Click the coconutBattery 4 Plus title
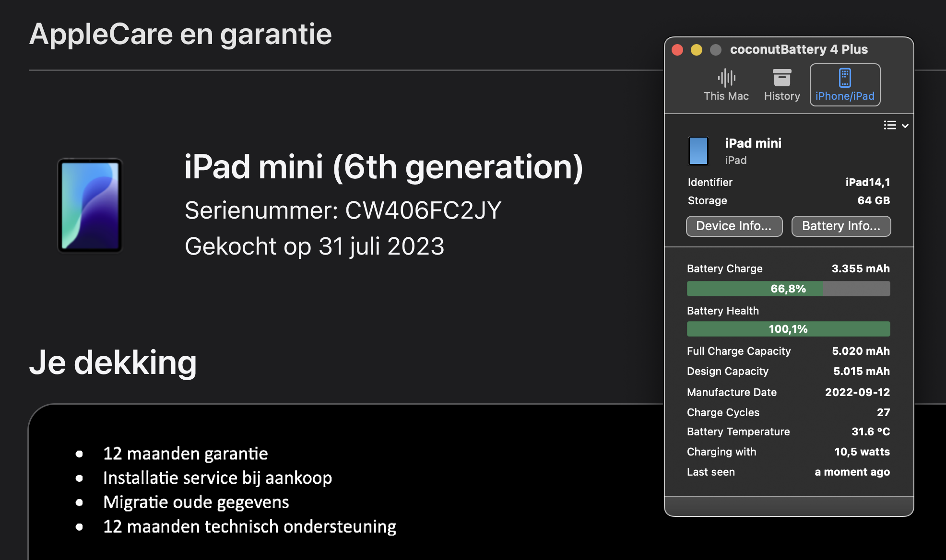This screenshot has height=560, width=946. (799, 49)
